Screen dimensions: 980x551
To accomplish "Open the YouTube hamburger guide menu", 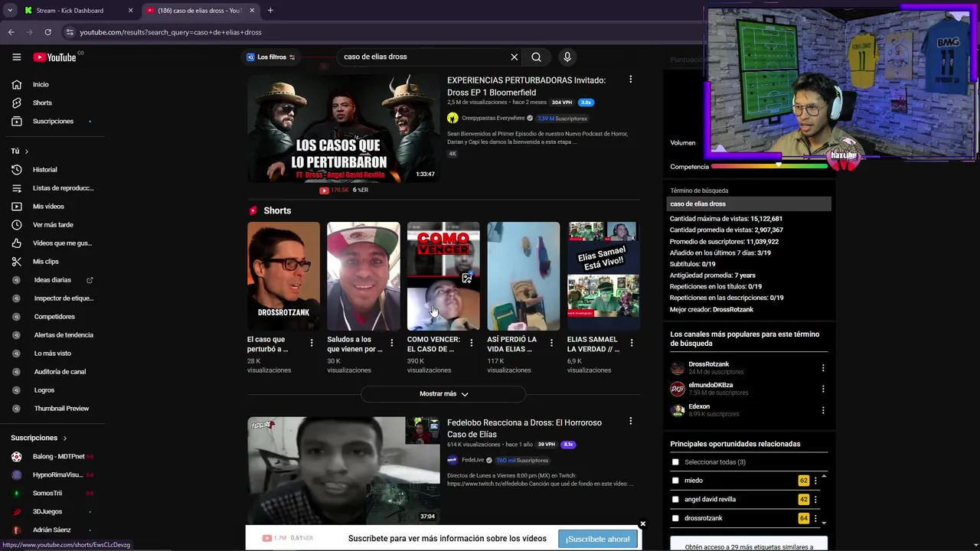I will (16, 57).
